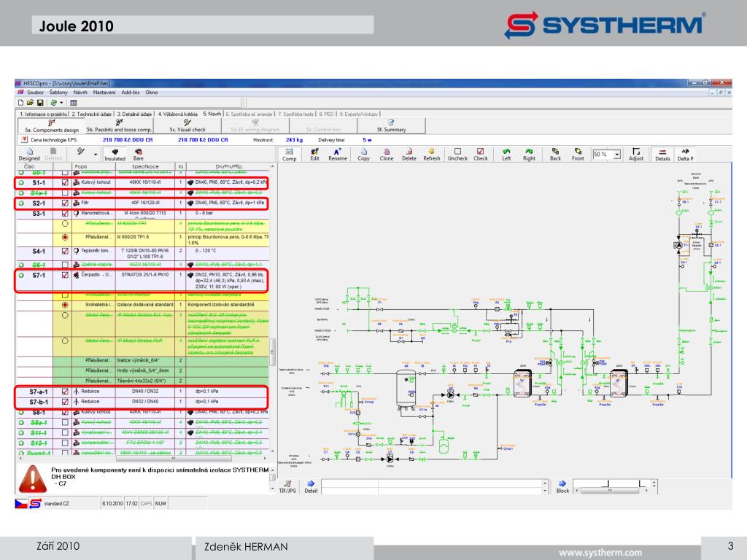Click the Block arrow icon
This screenshot has height=560, width=747.
[x=562, y=486]
